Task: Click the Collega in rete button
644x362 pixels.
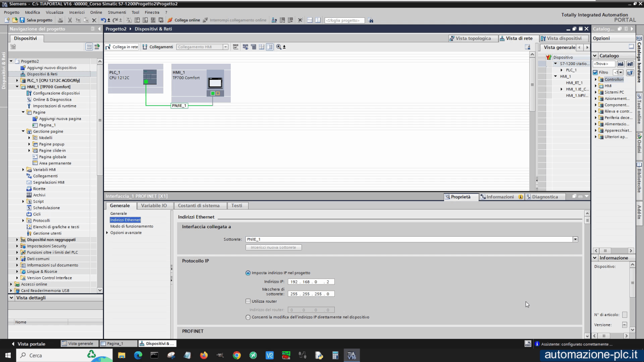Action: click(122, 47)
